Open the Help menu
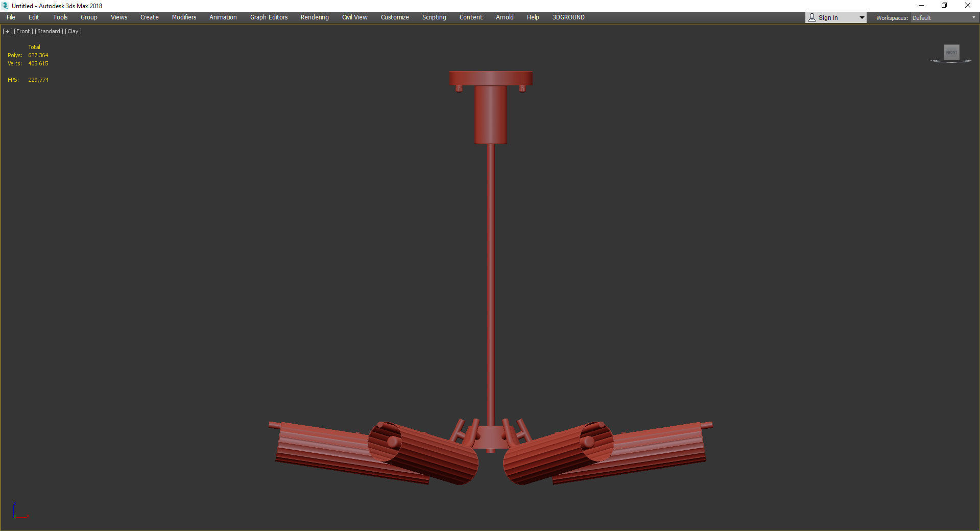 pos(533,17)
